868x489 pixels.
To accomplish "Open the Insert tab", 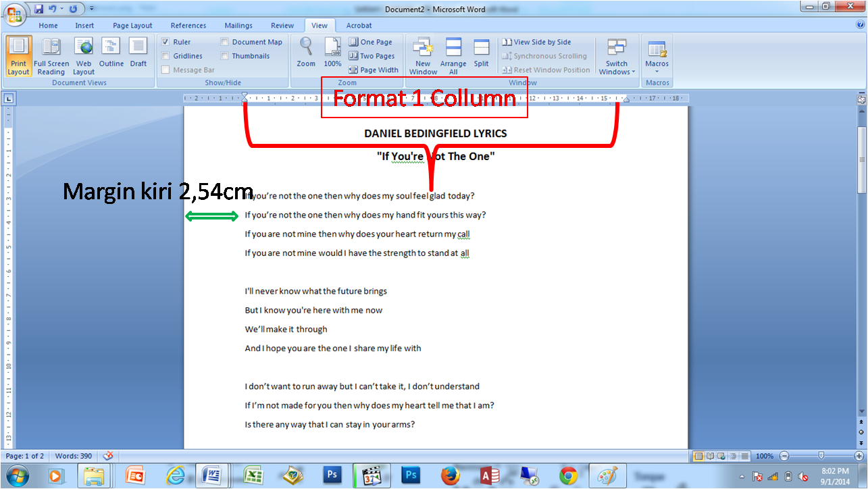I will coord(84,26).
